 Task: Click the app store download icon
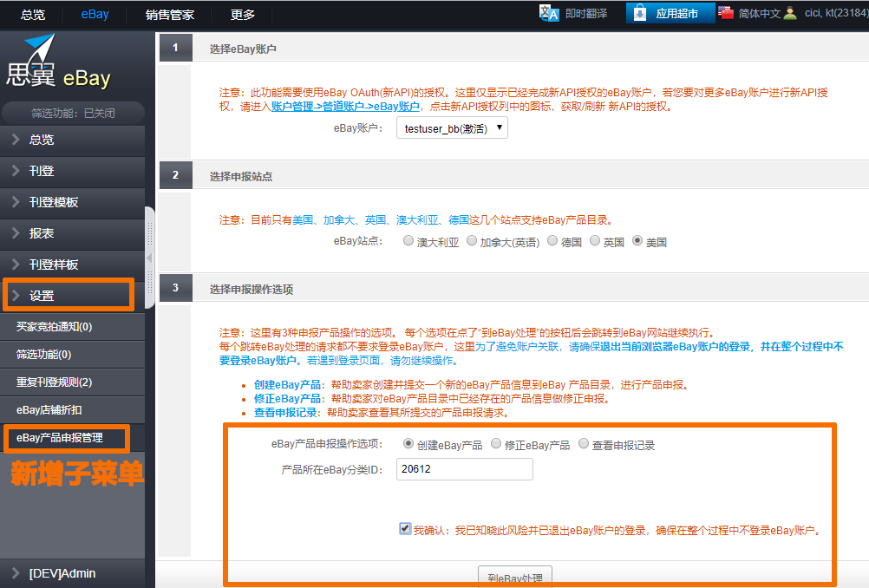pyautogui.click(x=639, y=13)
